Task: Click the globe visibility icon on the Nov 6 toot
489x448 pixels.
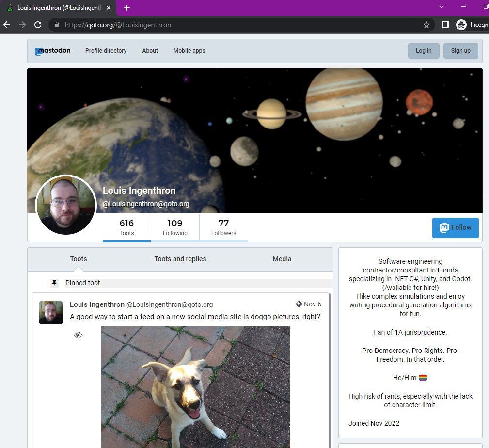Action: [299, 304]
